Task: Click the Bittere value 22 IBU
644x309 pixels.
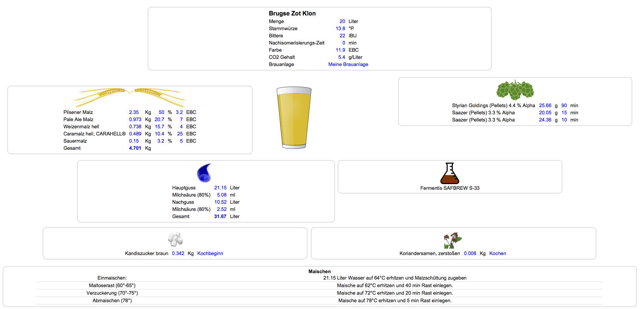Action: [x=342, y=36]
